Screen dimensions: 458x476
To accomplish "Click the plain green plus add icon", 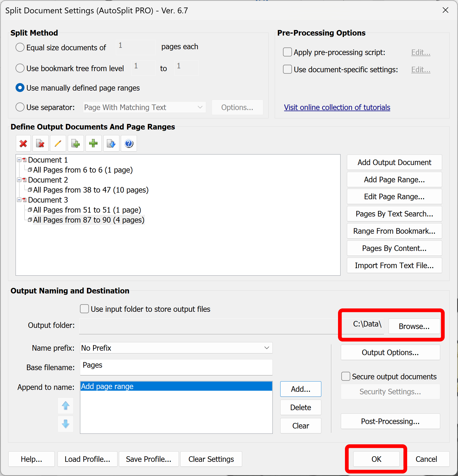I will pos(93,143).
